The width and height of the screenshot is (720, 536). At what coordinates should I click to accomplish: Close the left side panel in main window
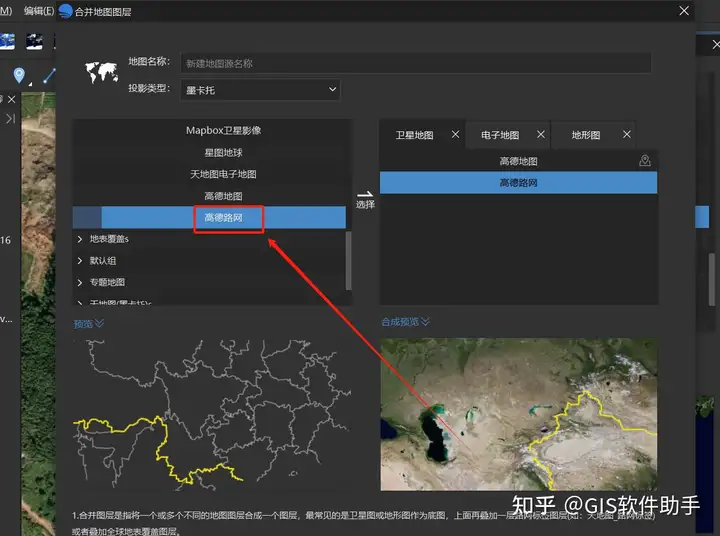click(x=11, y=99)
